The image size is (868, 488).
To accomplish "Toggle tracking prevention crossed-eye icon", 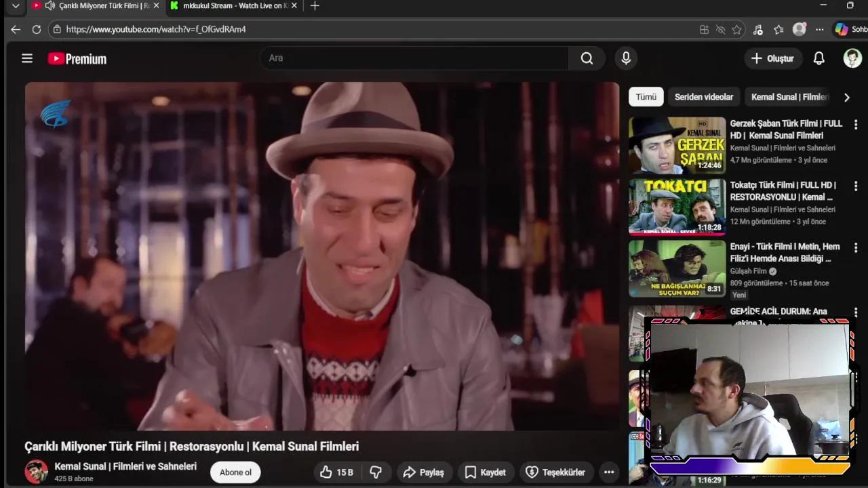I will click(720, 29).
